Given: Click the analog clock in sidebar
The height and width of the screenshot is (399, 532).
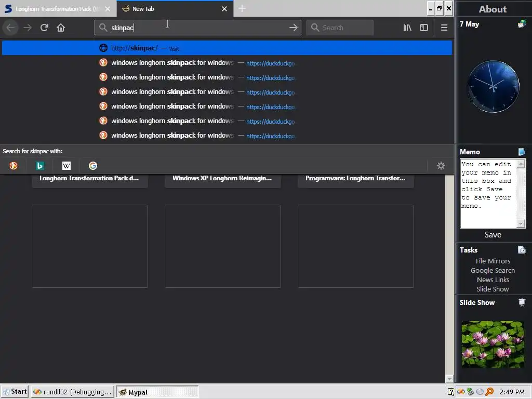Looking at the screenshot, I should [x=493, y=87].
